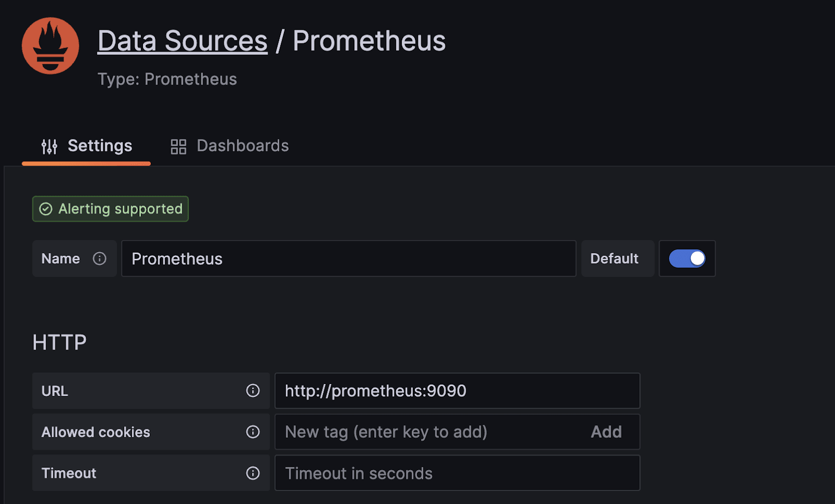Click the URL field info icon

[253, 391]
